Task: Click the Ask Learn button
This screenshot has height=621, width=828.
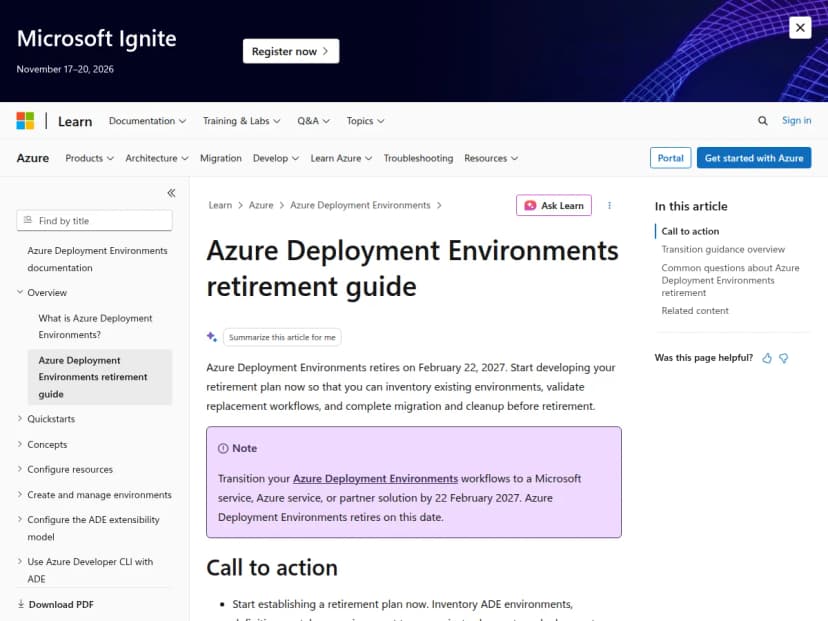Action: [x=553, y=205]
